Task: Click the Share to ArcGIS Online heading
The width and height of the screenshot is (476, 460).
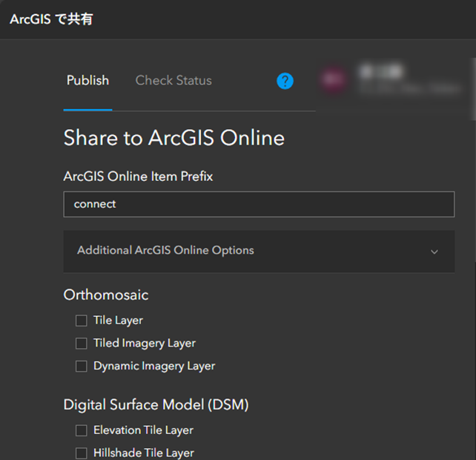Action: click(x=174, y=138)
